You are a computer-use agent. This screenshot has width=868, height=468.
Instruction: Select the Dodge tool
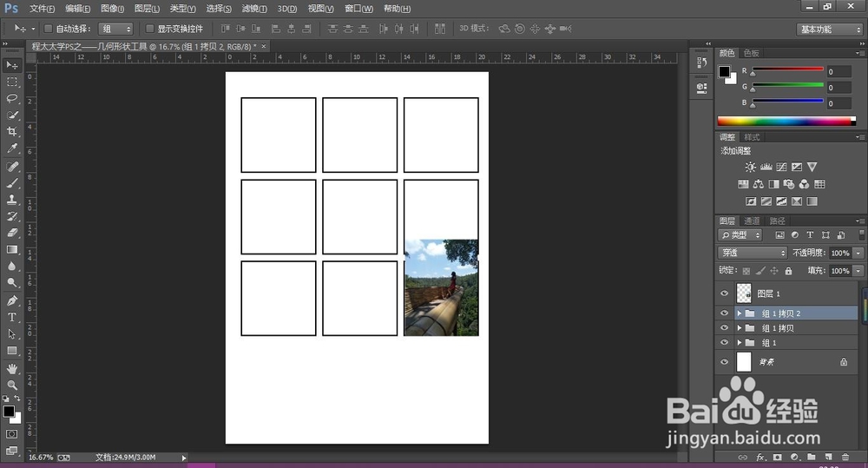click(11, 282)
